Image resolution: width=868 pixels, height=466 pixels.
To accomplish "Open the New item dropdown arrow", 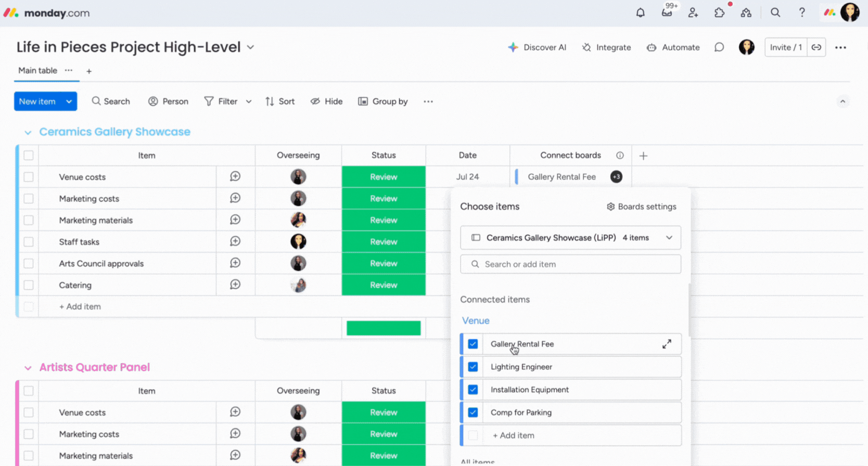I will pyautogui.click(x=69, y=101).
